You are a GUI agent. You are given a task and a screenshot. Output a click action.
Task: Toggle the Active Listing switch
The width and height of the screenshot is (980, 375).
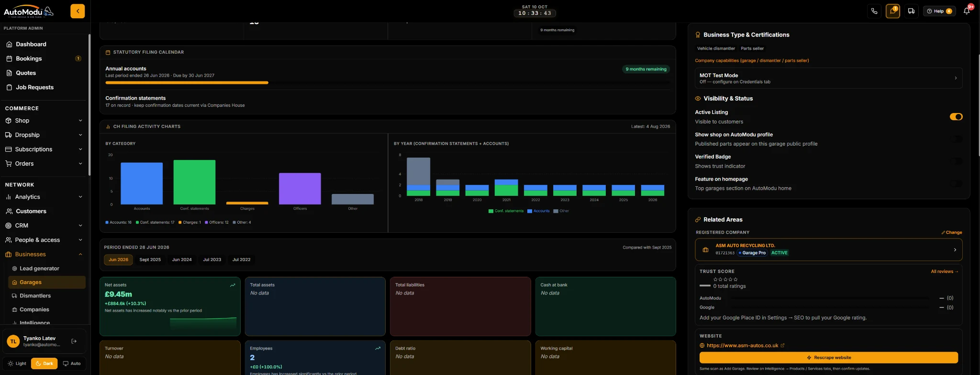pyautogui.click(x=956, y=117)
